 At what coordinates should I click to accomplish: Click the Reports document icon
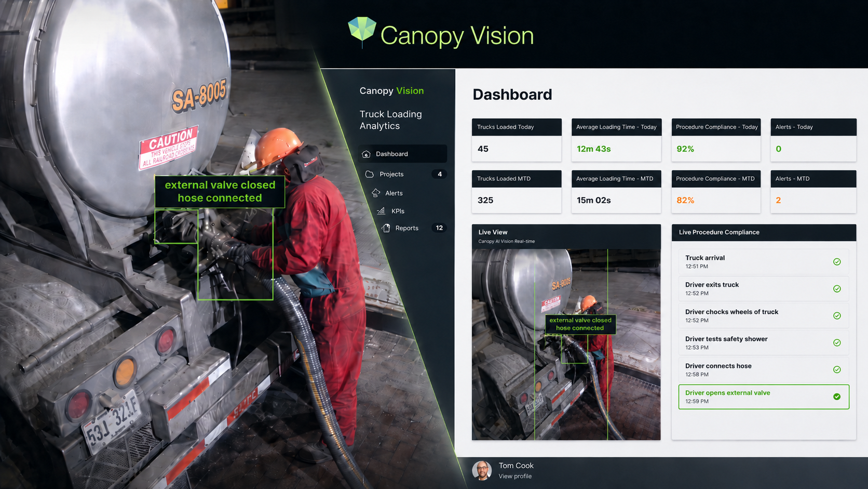pos(386,228)
